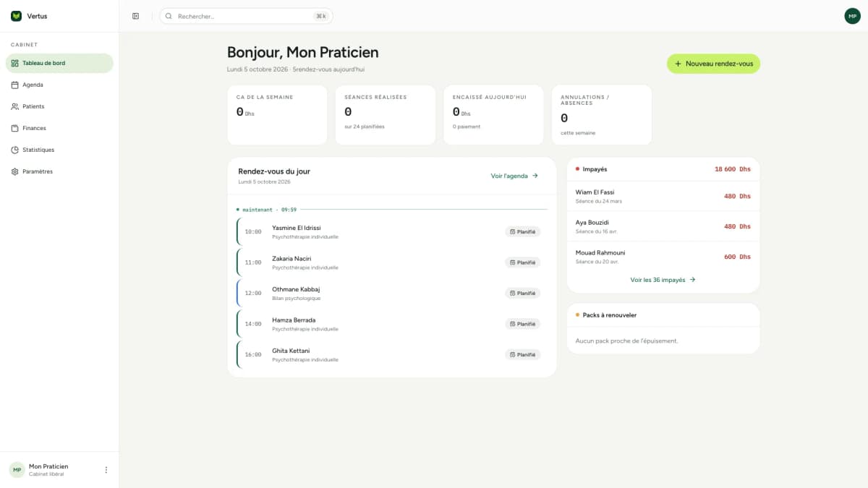This screenshot has width=868, height=488.
Task: Open Wiam El Fassi unpaid session
Action: tap(663, 196)
